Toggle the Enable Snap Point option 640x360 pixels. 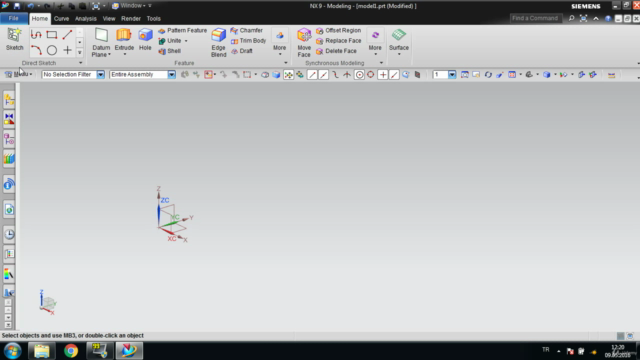tap(289, 75)
